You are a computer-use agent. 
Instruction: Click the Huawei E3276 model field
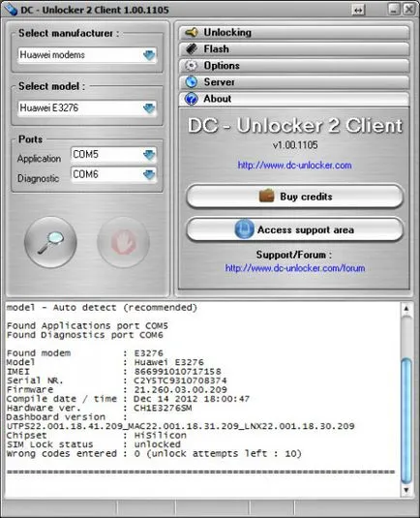[x=87, y=107]
